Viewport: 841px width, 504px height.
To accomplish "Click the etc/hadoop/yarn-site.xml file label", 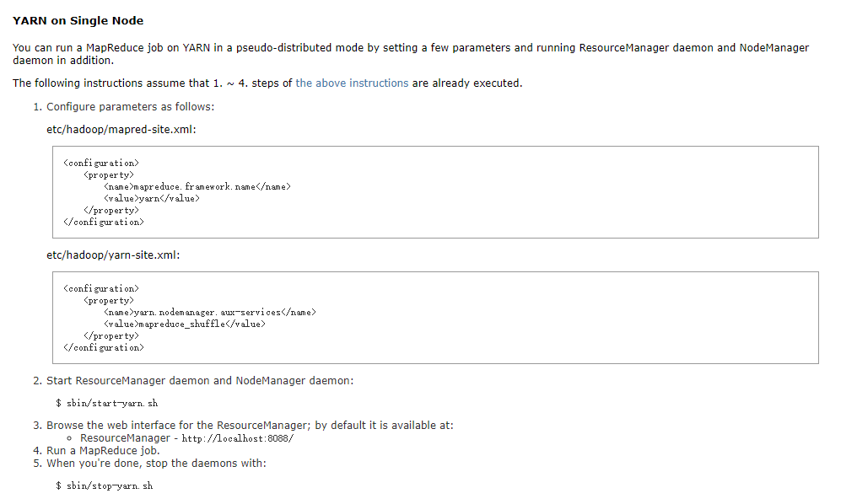I will click(113, 255).
